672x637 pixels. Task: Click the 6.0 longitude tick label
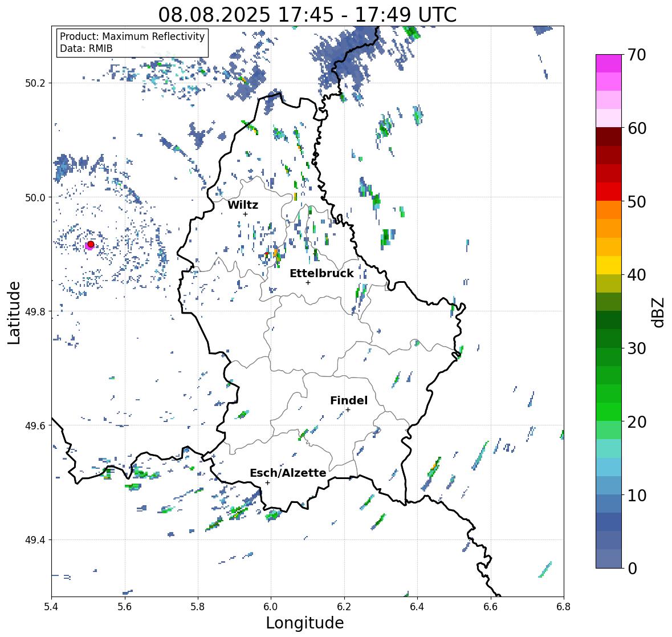271,607
